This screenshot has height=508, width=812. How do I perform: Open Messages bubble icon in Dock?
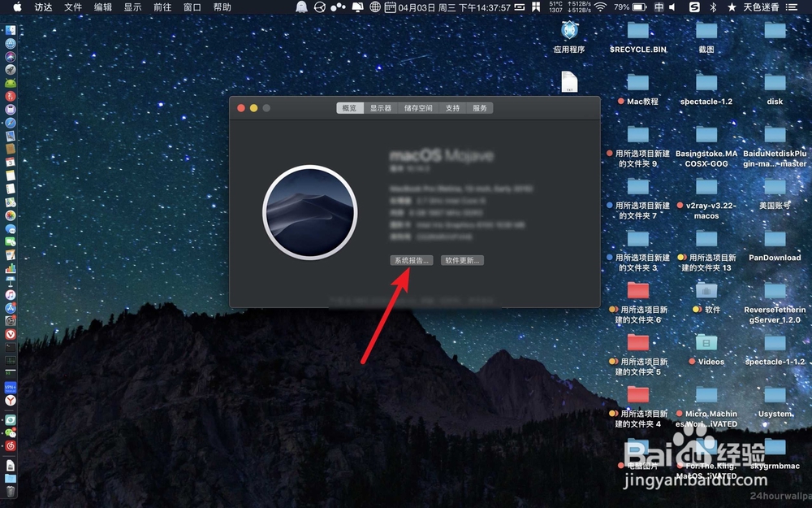[x=11, y=228]
